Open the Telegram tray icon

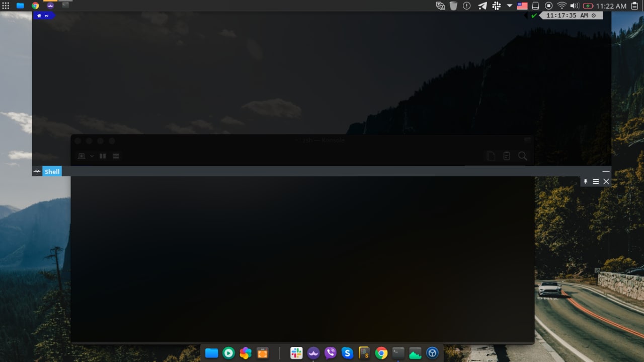(x=482, y=6)
